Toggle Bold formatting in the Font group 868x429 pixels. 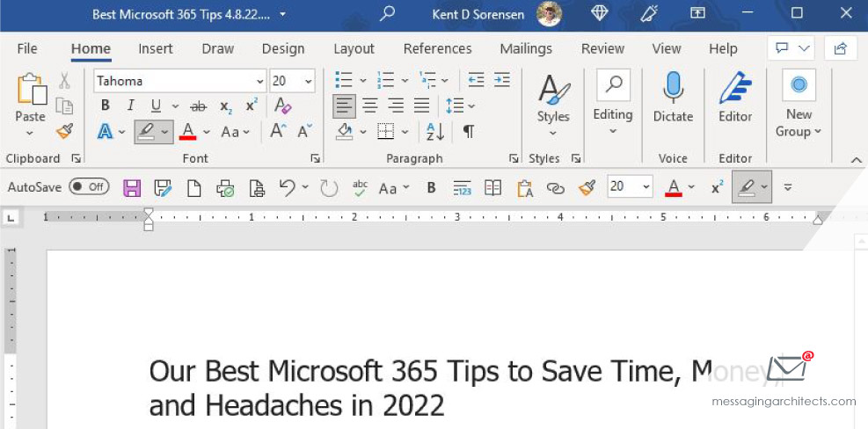coord(106,105)
